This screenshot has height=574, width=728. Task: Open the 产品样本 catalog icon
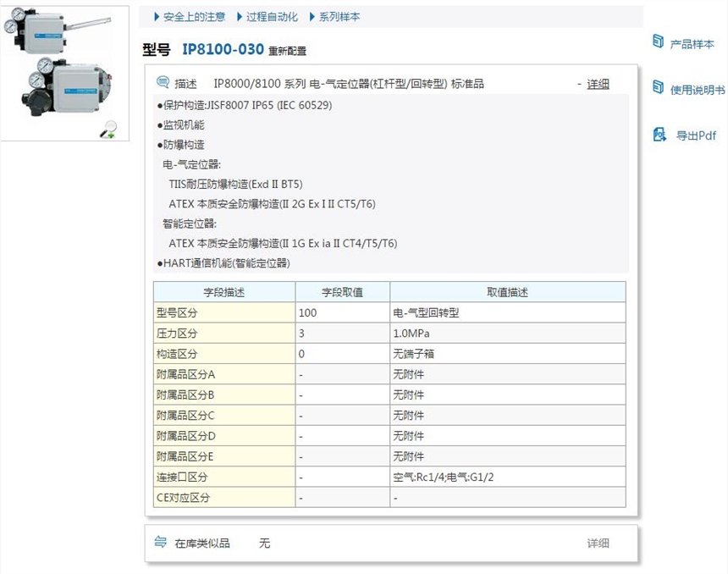(658, 41)
